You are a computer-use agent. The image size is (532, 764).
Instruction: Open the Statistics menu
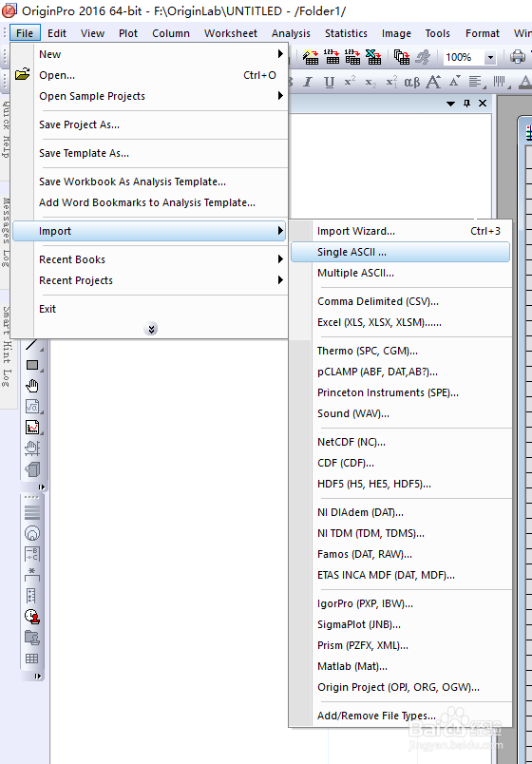(x=346, y=33)
